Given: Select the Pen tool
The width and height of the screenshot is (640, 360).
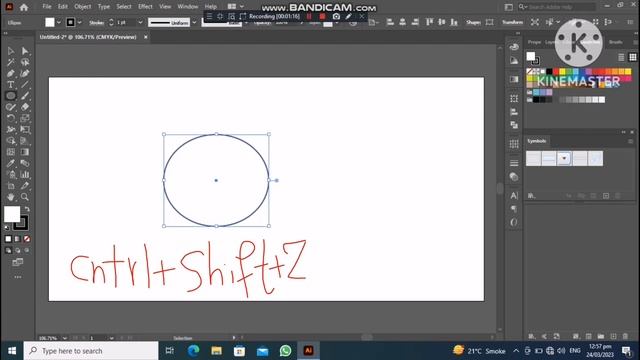Looking at the screenshot, I should point(11,73).
